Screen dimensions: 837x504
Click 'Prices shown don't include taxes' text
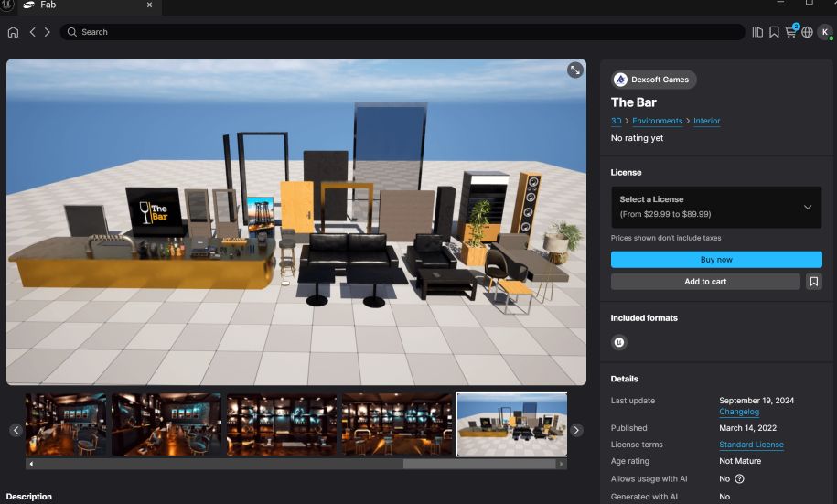[666, 238]
